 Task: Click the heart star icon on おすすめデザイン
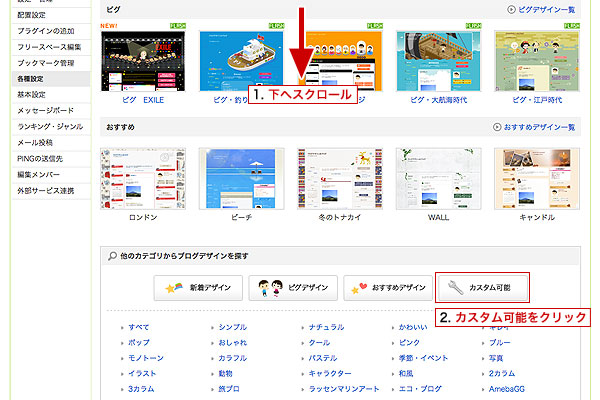[359, 288]
